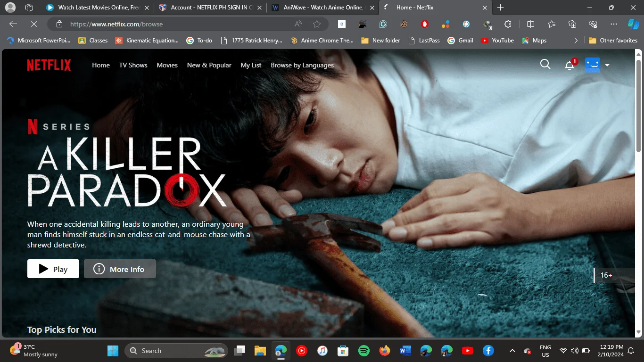Open Spotify from the taskbar
The image size is (644, 362).
(x=363, y=351)
